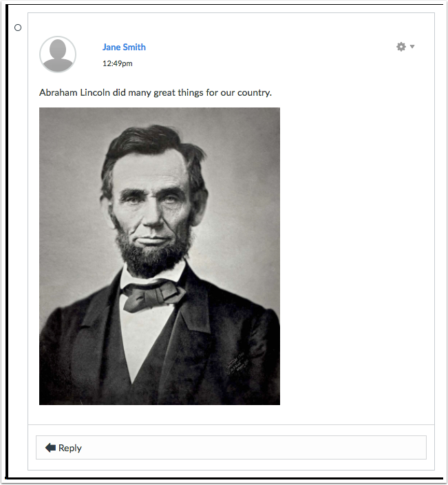This screenshot has height=485, width=448.
Task: Click Lincoln's bow tie in the photo
Action: (x=153, y=296)
